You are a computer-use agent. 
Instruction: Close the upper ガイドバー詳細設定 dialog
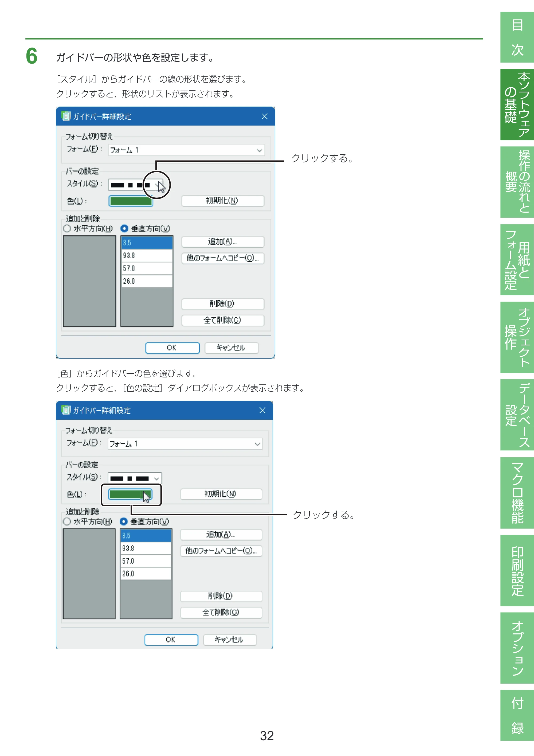[x=264, y=116]
